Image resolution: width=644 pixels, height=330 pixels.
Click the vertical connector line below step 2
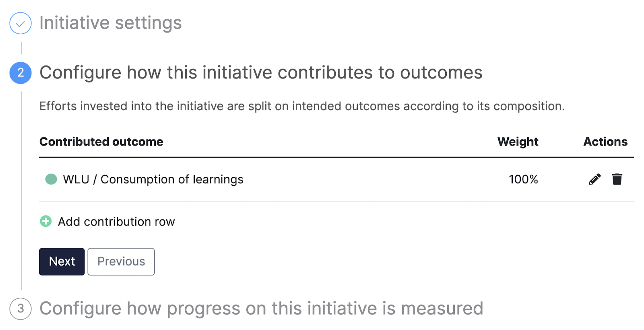pyautogui.click(x=21, y=191)
